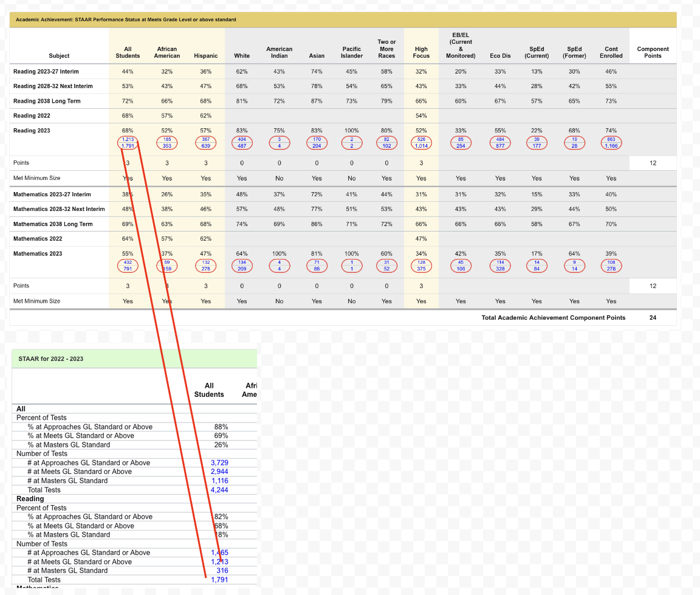Image resolution: width=700 pixels, height=595 pixels.
Task: Select the All Students header in STAAR 2022-2023 table
Action: pos(209,390)
